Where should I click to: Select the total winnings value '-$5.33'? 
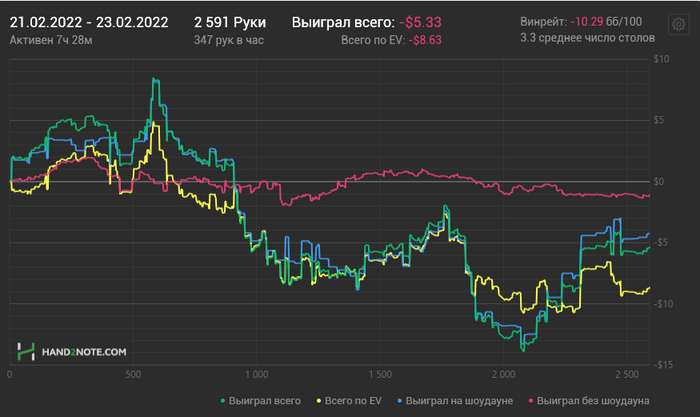pos(420,22)
